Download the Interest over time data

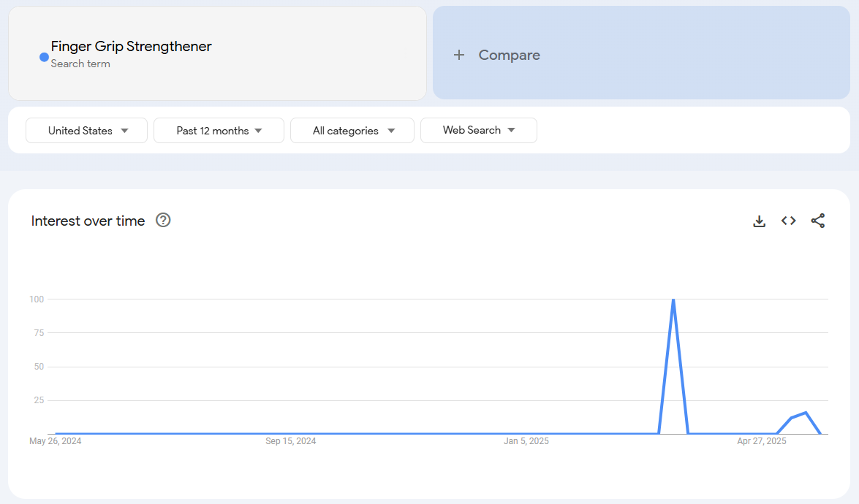tap(759, 221)
